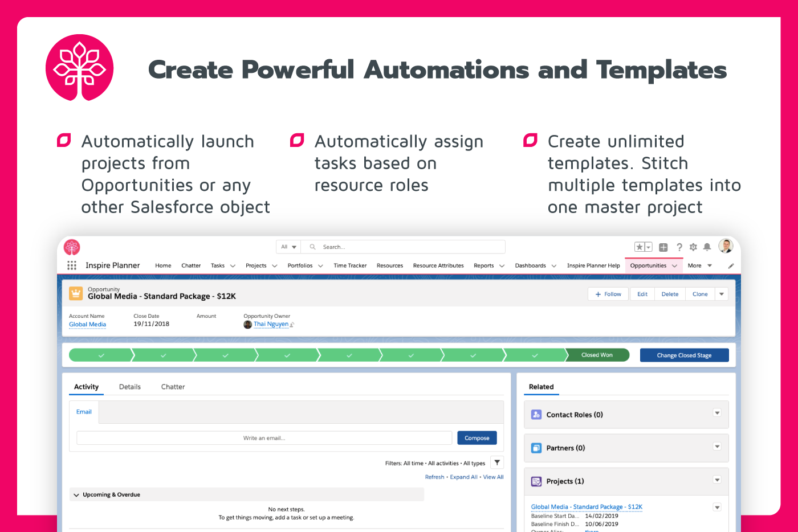Click the Compose button
Screen dimensions: 798x532
pyautogui.click(x=477, y=438)
